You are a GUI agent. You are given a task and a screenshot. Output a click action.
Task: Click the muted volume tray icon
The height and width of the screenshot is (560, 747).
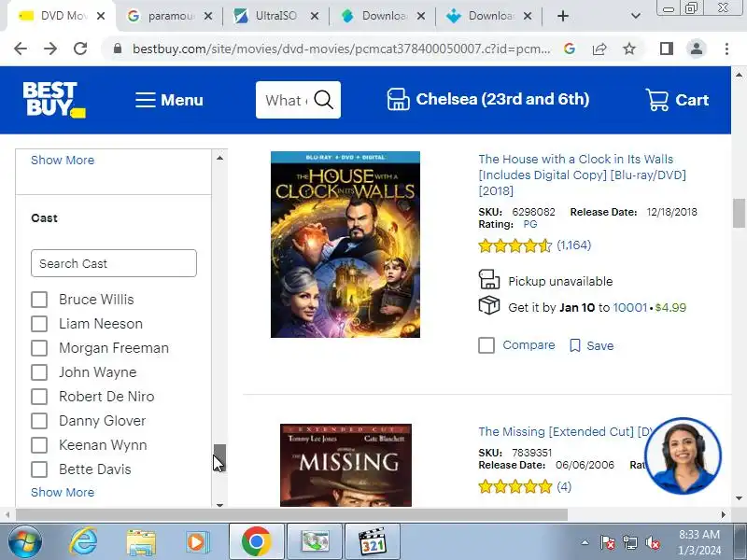tap(653, 542)
